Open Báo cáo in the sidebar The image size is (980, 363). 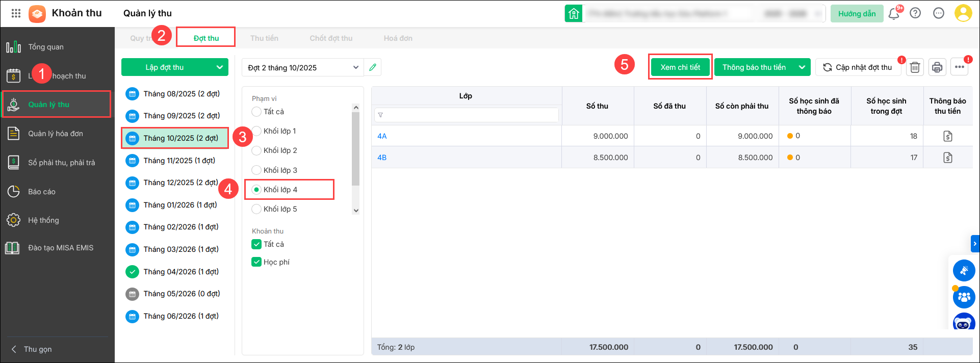tap(42, 192)
